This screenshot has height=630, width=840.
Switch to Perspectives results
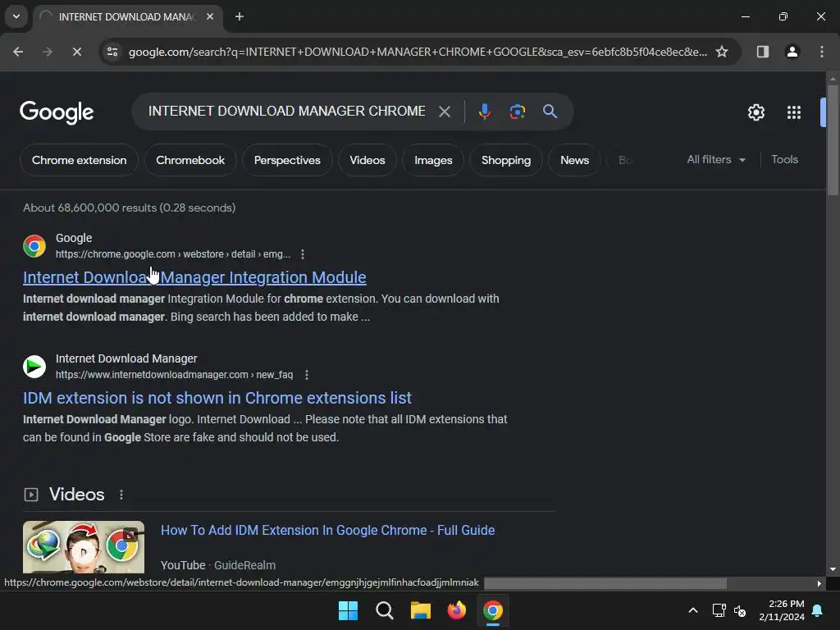[287, 160]
